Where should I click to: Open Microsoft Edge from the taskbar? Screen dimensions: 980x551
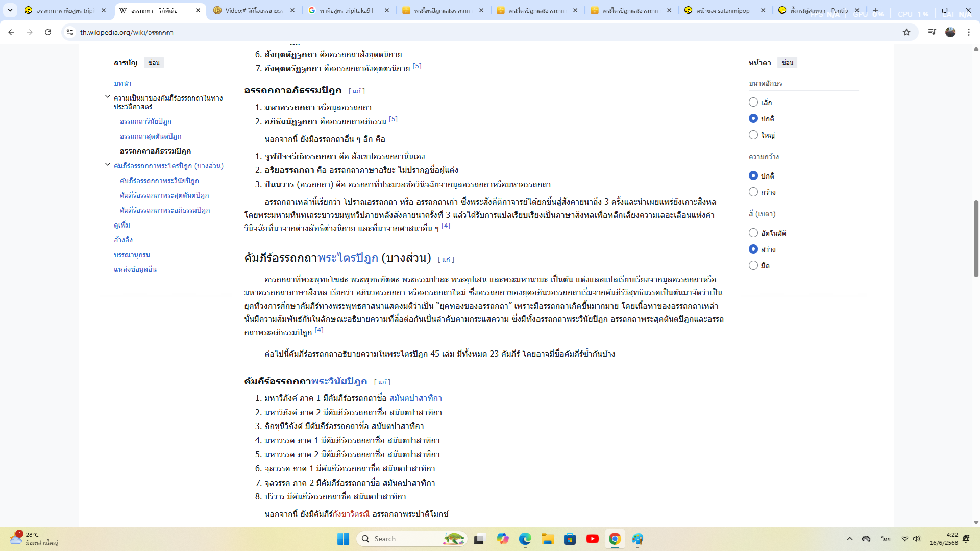tap(525, 539)
